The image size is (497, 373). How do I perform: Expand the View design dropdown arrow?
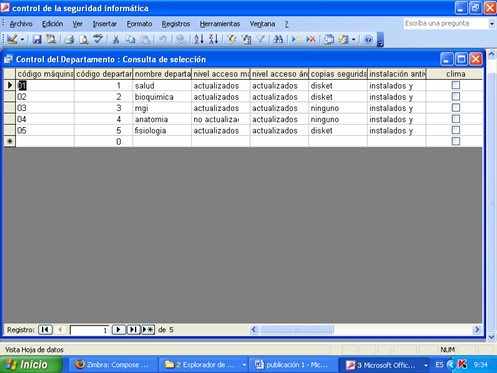22,39
